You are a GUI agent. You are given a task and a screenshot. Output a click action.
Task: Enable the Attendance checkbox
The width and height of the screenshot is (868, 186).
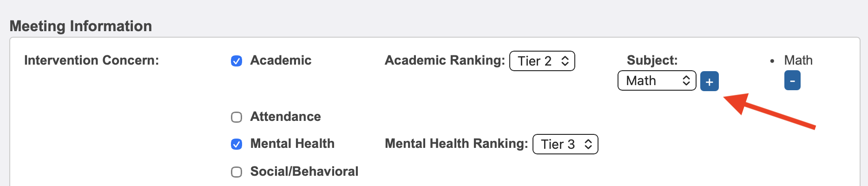coord(237,117)
